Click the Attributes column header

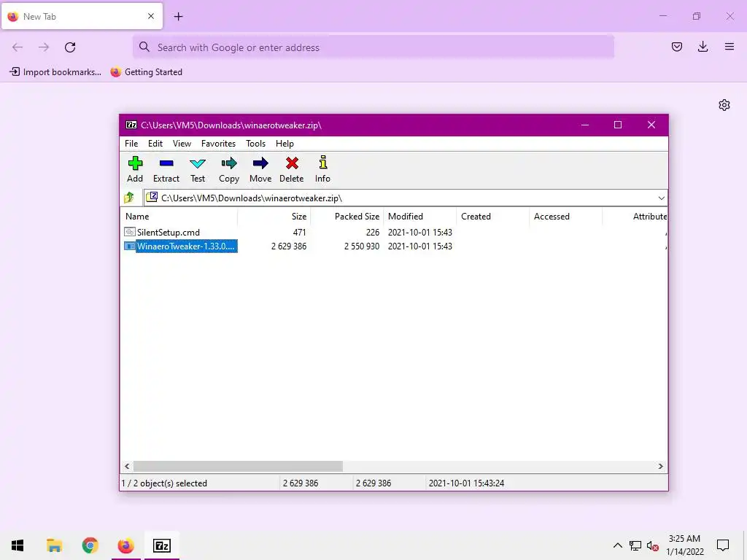click(635, 216)
